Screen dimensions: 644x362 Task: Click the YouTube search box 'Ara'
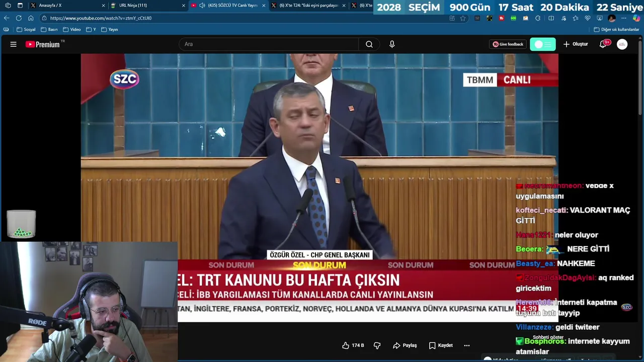(269, 44)
